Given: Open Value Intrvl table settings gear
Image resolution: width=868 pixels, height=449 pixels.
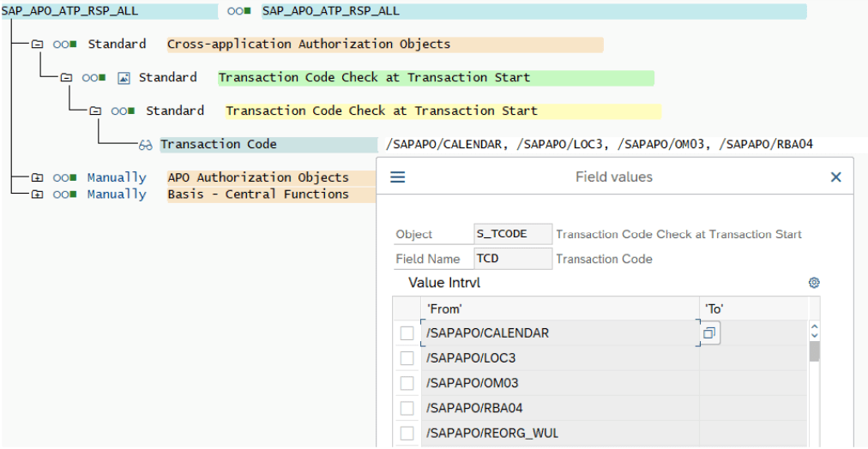Looking at the screenshot, I should point(814,283).
